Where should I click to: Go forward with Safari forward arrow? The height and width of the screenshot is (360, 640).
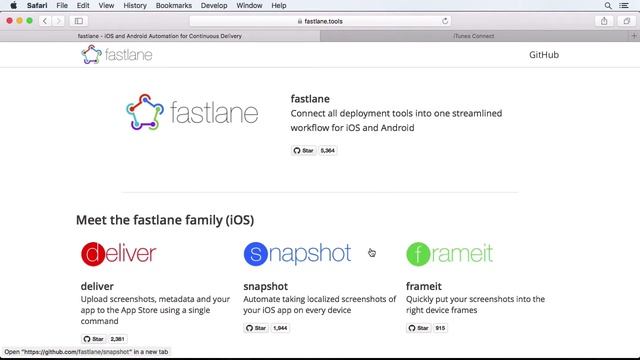click(58, 21)
